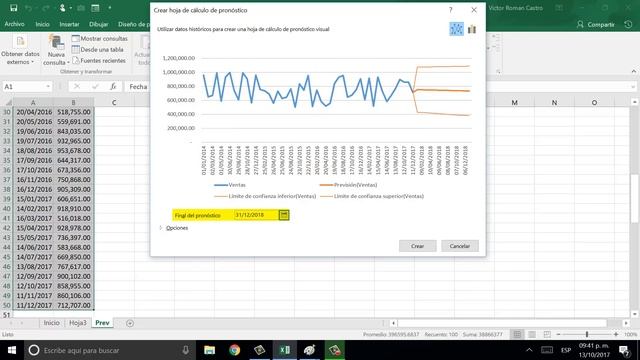Click the select all corner button
Image resolution: width=640 pixels, height=360 pixels.
point(7,102)
